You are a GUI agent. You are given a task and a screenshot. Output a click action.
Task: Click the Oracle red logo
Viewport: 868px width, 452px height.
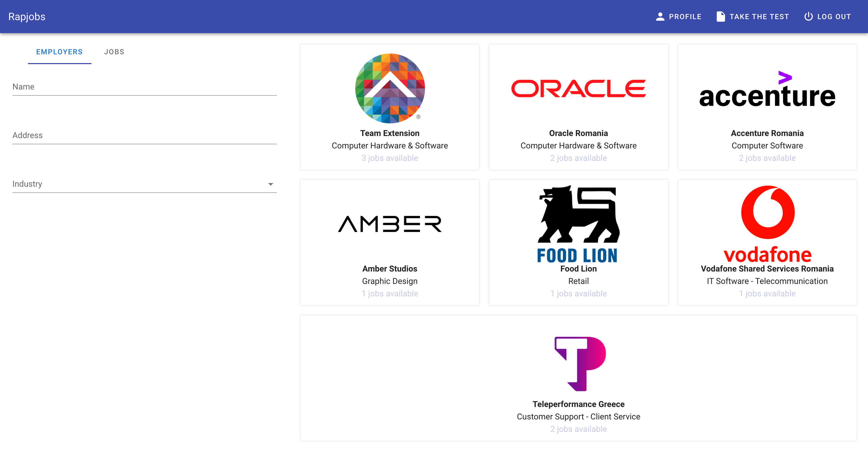[x=578, y=88]
